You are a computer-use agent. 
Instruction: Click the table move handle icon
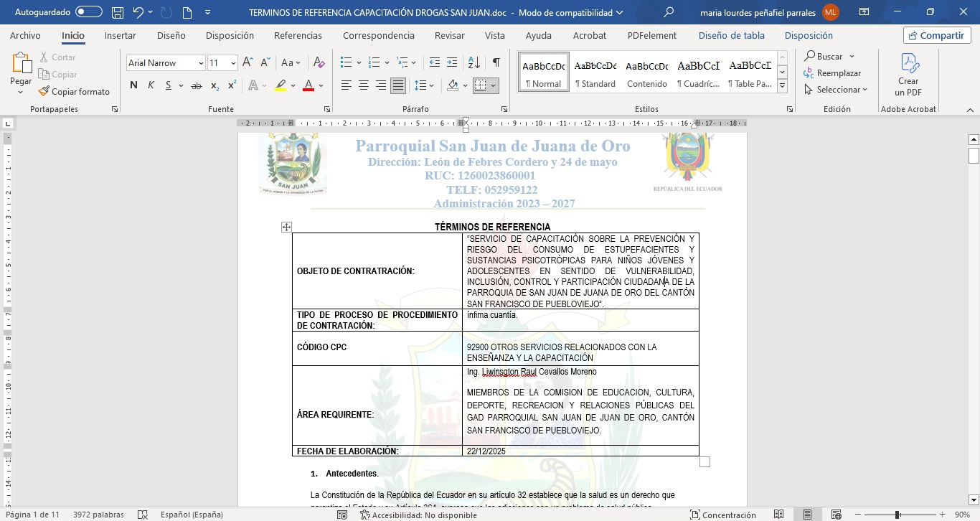286,227
